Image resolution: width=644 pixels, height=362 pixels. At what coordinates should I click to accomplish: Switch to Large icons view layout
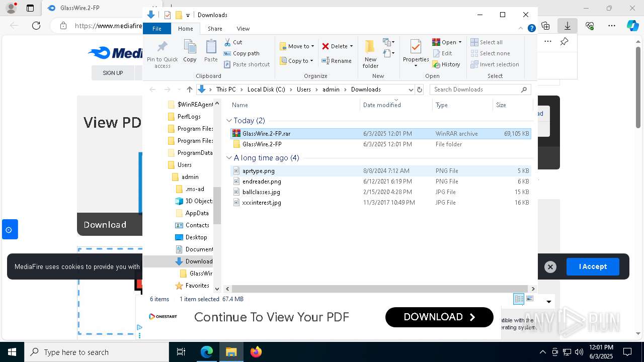click(x=529, y=299)
